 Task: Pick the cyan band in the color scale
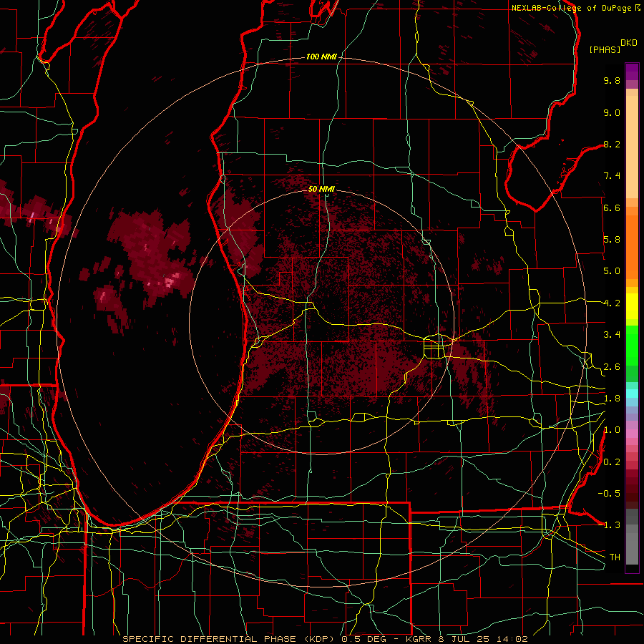tap(632, 394)
